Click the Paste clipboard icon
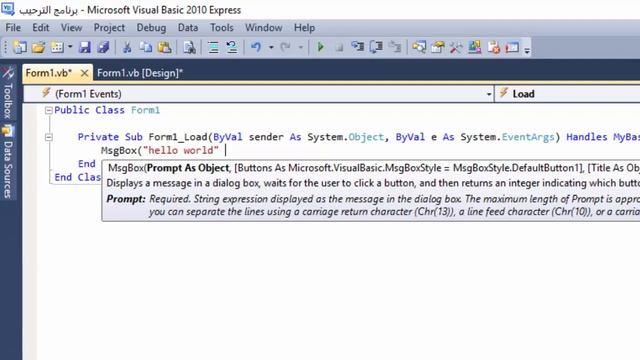Screen dimensions: 640x360 [x=164, y=47]
